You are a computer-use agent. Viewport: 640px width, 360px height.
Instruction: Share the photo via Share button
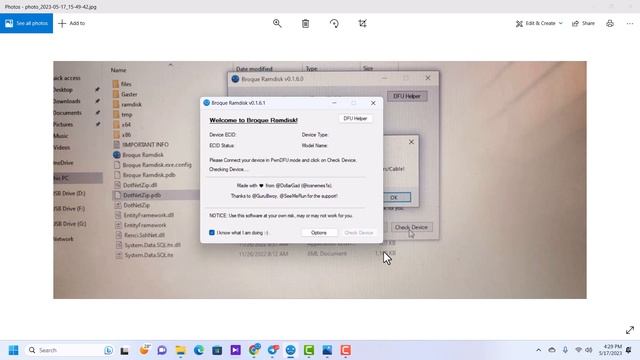[583, 23]
